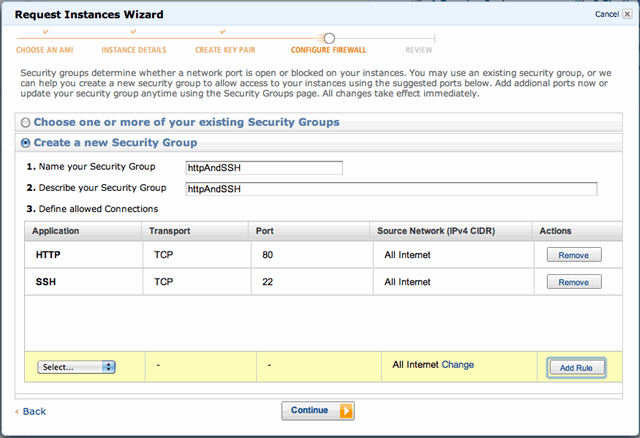
Task: Click the orange arrow on Continue
Action: [346, 411]
